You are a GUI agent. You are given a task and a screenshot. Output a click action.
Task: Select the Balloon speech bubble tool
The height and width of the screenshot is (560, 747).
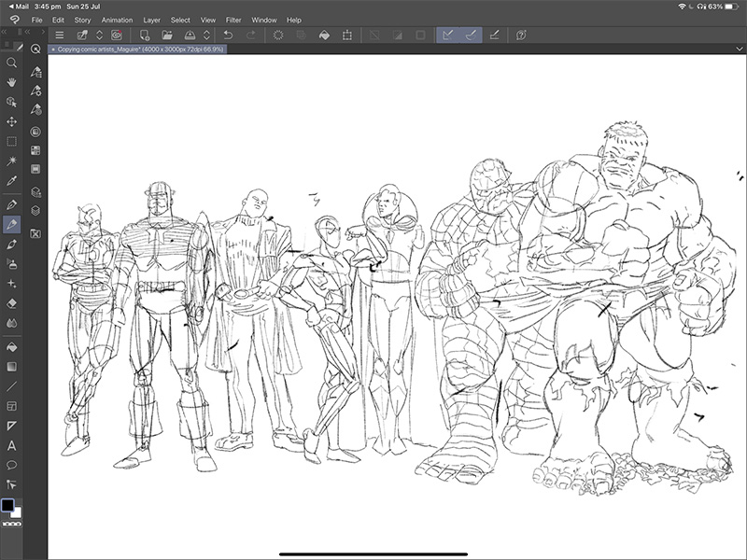click(x=11, y=465)
